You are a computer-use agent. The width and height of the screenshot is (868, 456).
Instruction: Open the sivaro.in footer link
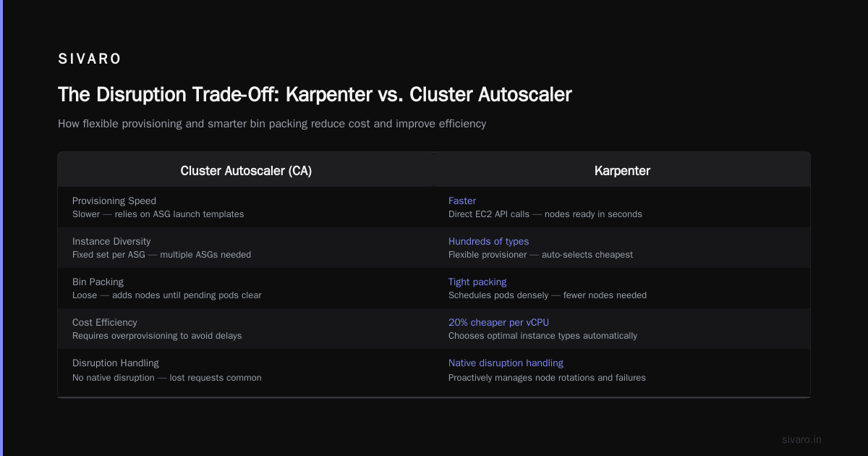801,439
